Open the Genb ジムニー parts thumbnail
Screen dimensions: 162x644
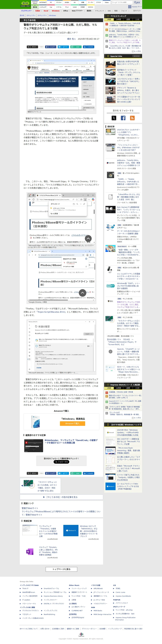click(x=110, y=72)
